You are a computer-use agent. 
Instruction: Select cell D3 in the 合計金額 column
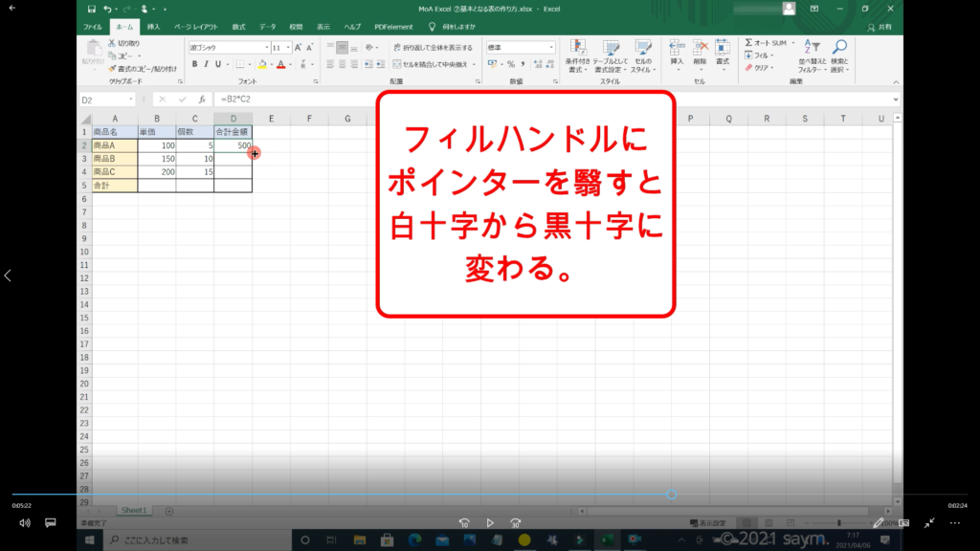click(233, 159)
